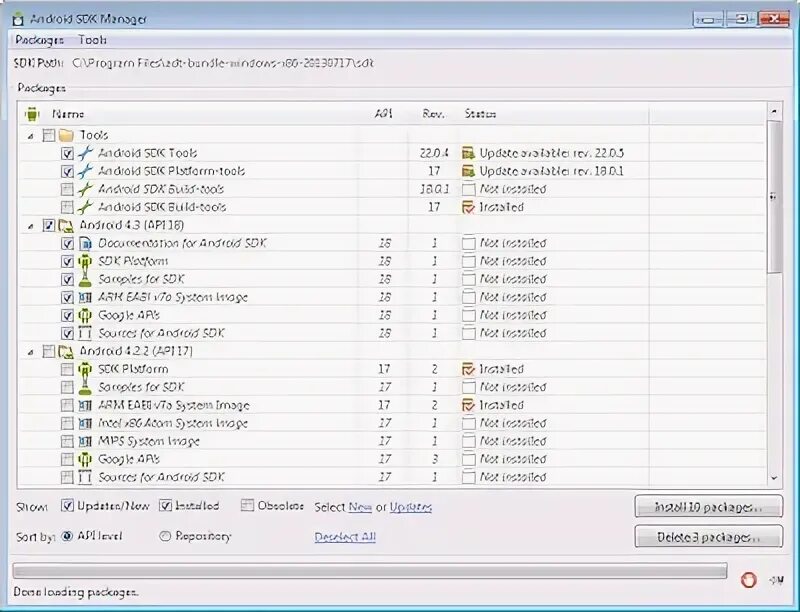Image resolution: width=800 pixels, height=612 pixels.
Task: Click the Android SDK Tools wrench icon
Action: pos(85,153)
